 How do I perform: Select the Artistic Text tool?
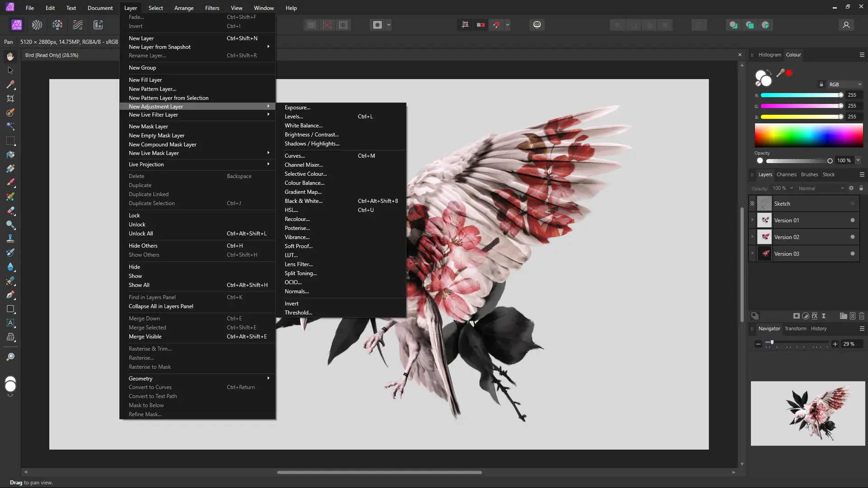pos(10,323)
